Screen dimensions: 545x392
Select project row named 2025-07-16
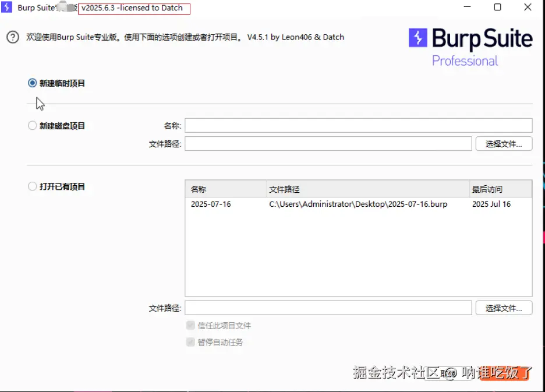tap(358, 204)
